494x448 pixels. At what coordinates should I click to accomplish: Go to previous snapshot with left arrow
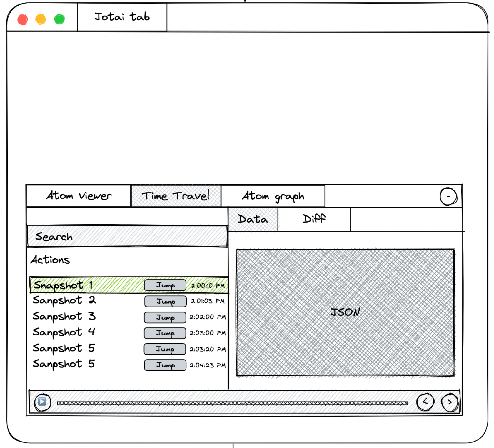point(425,402)
